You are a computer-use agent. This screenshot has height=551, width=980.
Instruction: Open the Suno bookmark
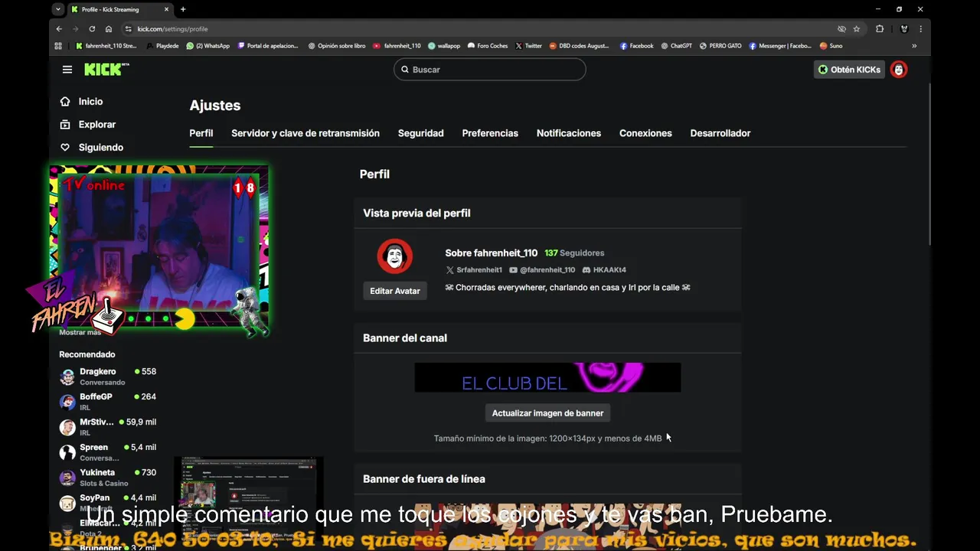pos(831,46)
